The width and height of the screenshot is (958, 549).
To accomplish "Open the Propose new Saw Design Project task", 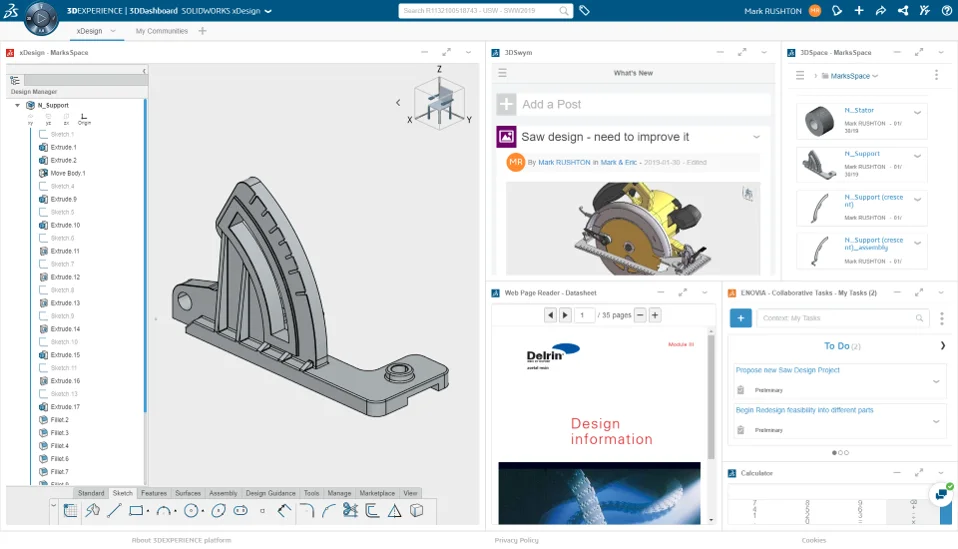I will 788,370.
